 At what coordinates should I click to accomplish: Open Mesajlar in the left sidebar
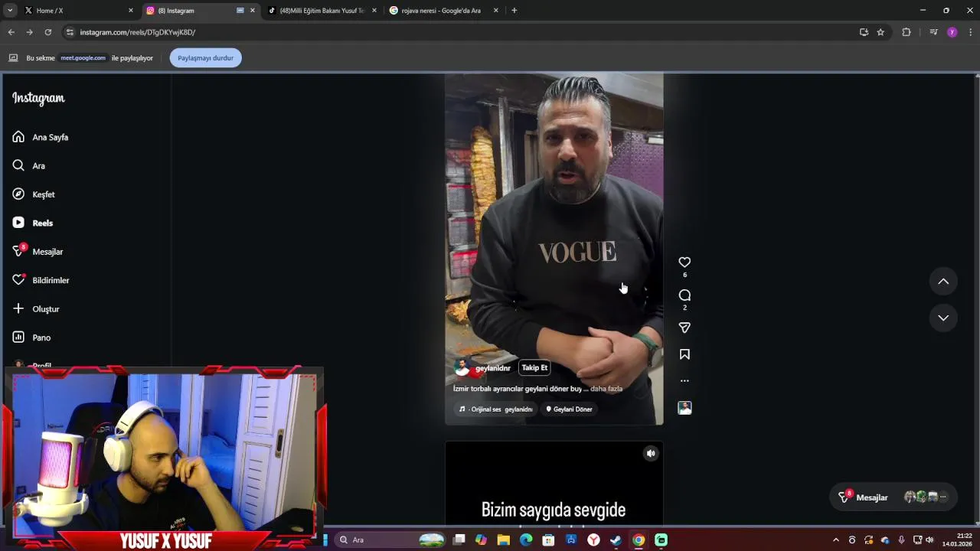pos(38,252)
